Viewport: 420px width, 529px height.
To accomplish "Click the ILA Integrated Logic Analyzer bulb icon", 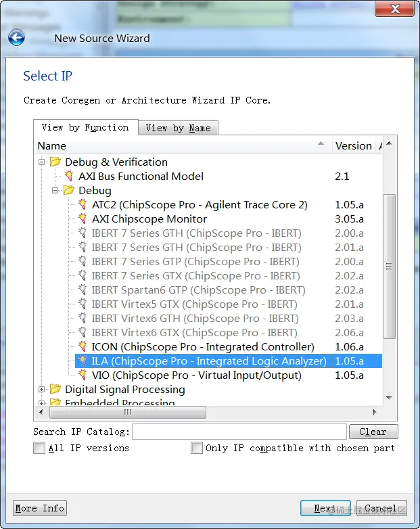I will pyautogui.click(x=83, y=361).
